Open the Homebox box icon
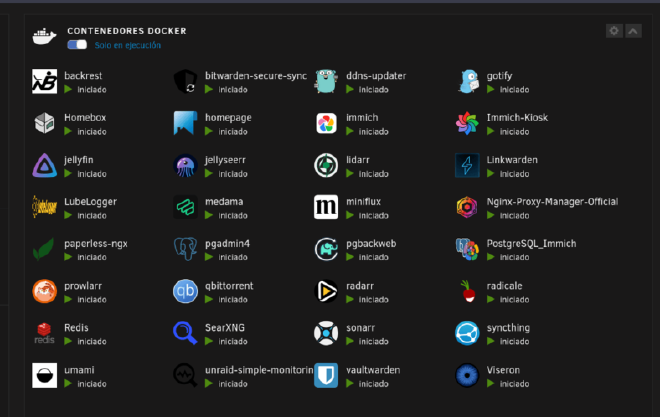 (45, 123)
